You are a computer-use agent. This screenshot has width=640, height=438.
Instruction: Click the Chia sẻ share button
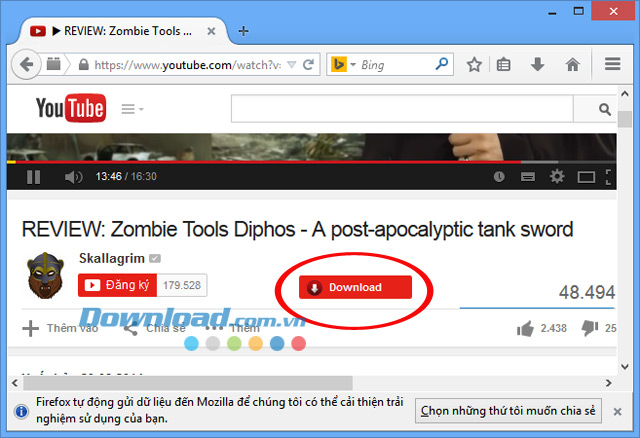coord(155,328)
